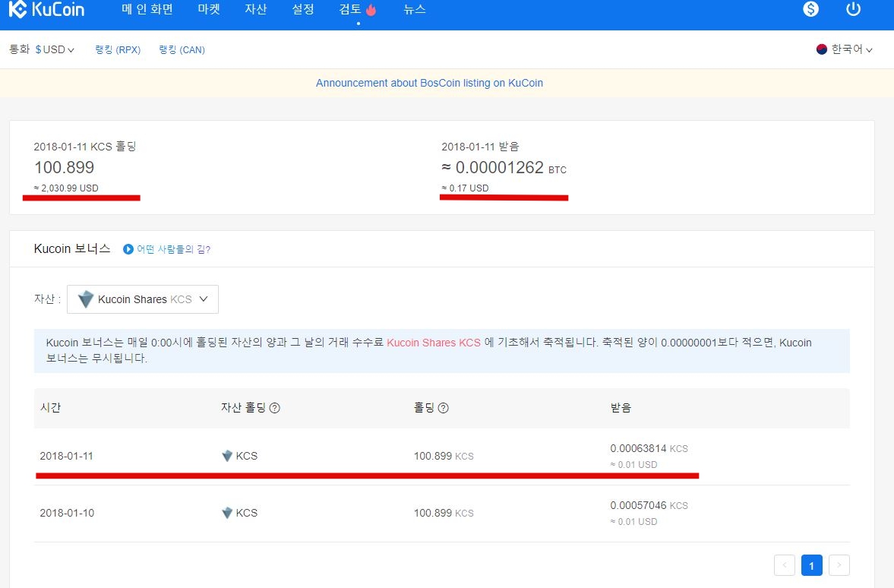Open the 랭킹 (RPX) link
The image size is (894, 588).
pos(118,49)
